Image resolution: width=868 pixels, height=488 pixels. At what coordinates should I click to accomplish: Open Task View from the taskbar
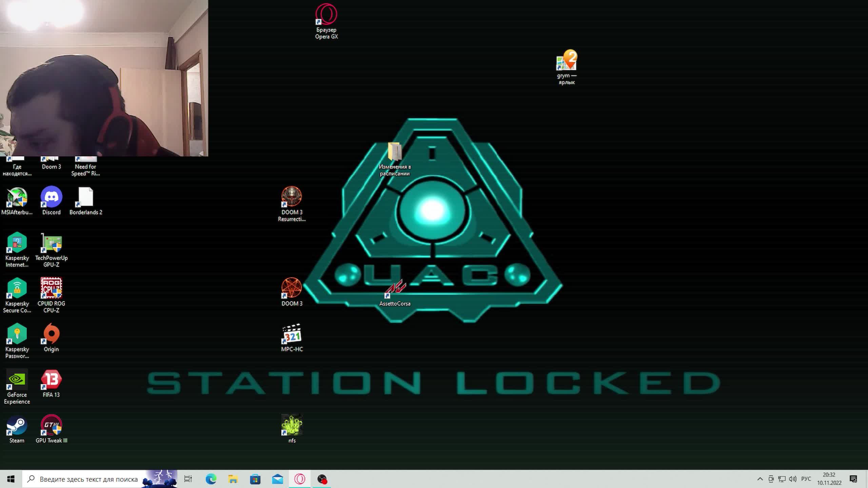tap(188, 479)
